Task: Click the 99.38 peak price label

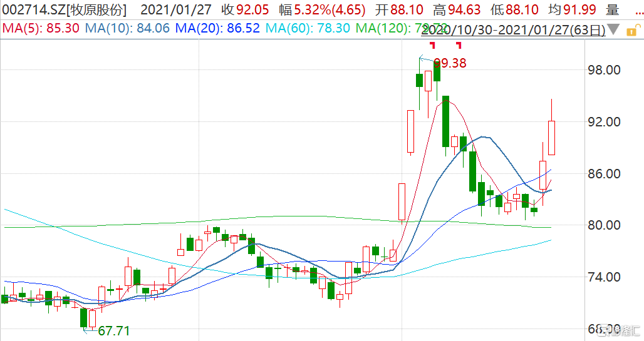Action: [450, 63]
